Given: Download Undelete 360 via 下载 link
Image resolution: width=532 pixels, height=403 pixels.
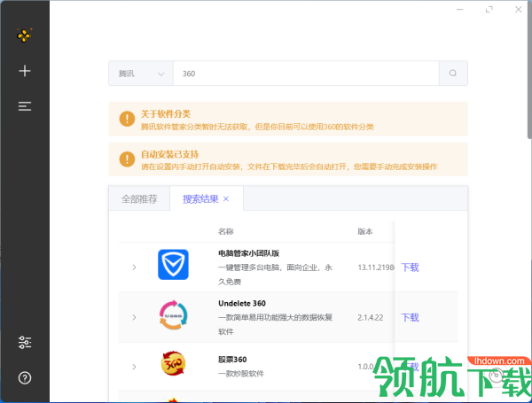Looking at the screenshot, I should [x=410, y=317].
